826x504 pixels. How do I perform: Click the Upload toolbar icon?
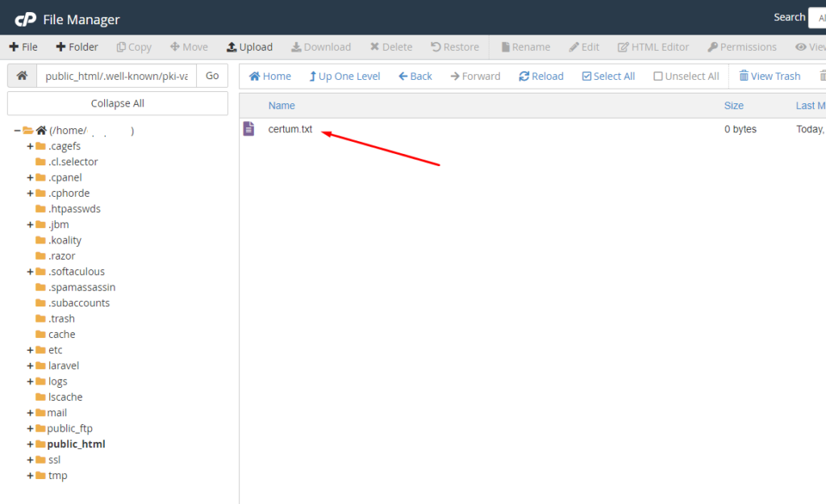tap(232, 47)
